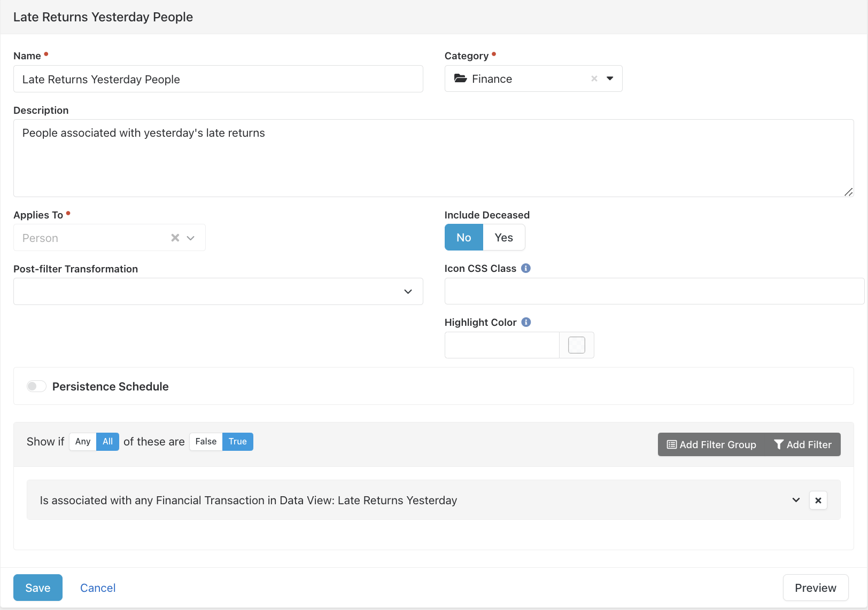The height and width of the screenshot is (610, 868).
Task: Open Post-filter Transformation dropdown
Action: pos(218,291)
